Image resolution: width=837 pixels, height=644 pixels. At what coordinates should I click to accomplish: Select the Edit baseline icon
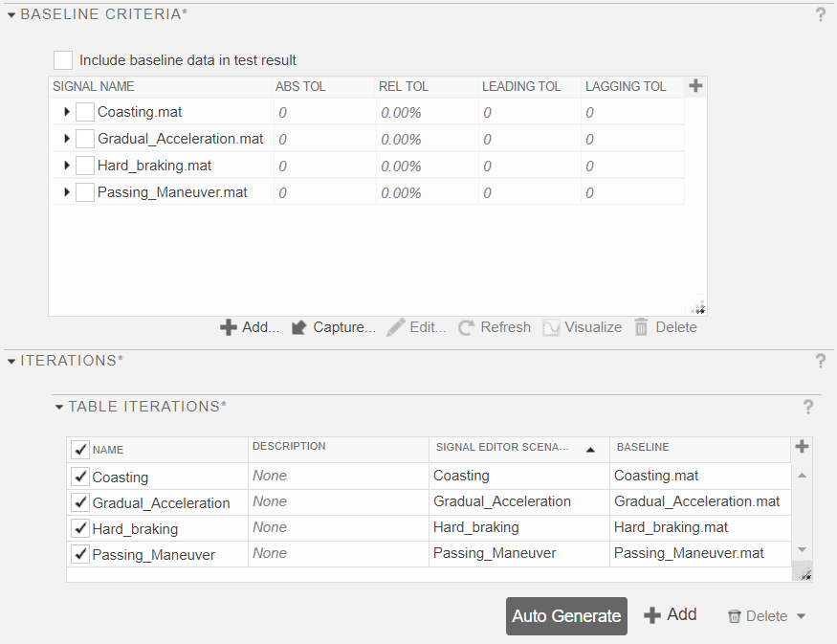pyautogui.click(x=394, y=326)
